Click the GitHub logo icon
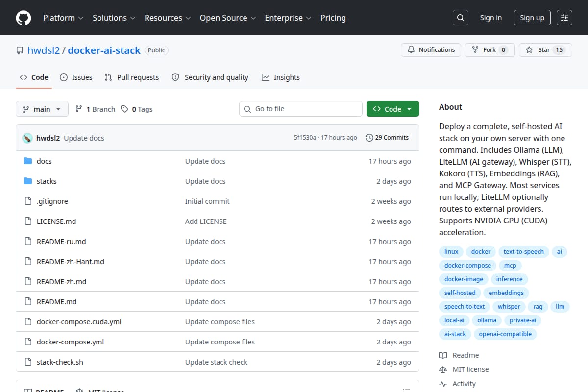Image resolution: width=588 pixels, height=392 pixels. [x=24, y=18]
